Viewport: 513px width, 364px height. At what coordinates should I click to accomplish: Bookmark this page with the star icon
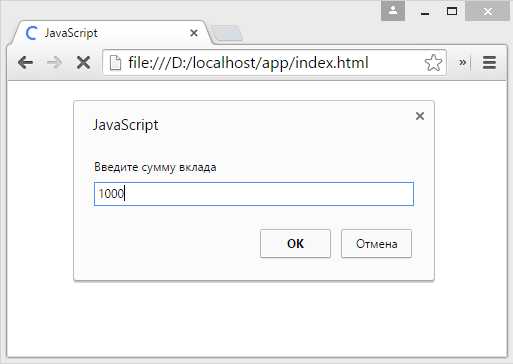pyautogui.click(x=433, y=62)
